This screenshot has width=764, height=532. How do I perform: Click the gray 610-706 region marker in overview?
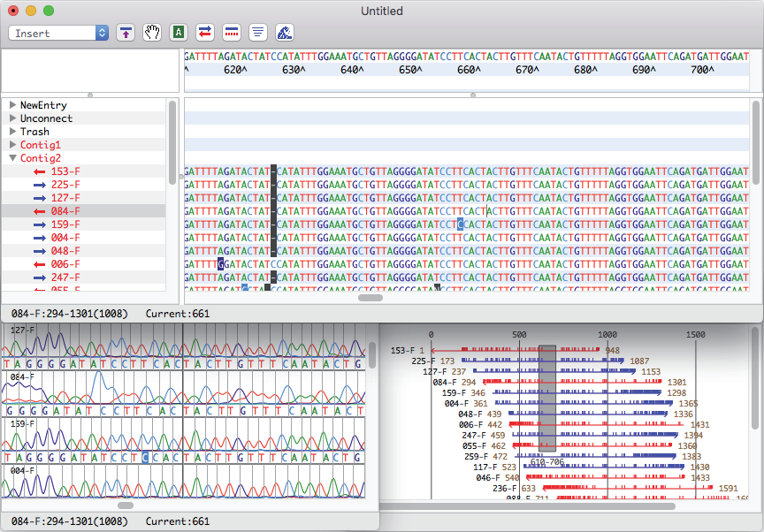pyautogui.click(x=547, y=398)
